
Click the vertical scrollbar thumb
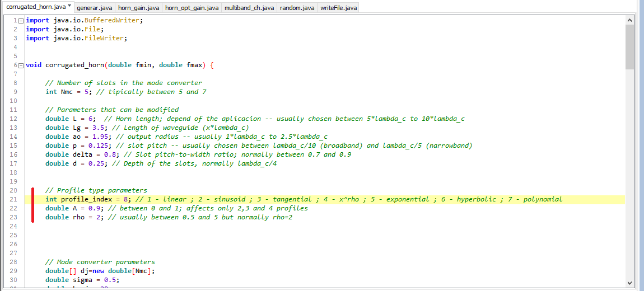pos(629,48)
